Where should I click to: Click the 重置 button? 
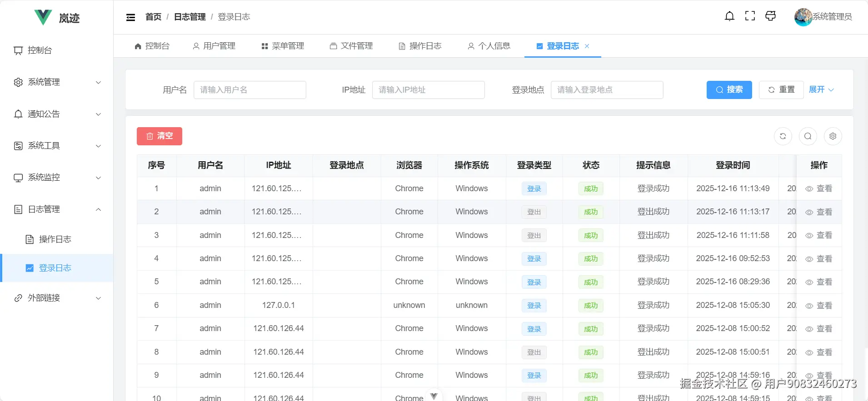click(781, 90)
